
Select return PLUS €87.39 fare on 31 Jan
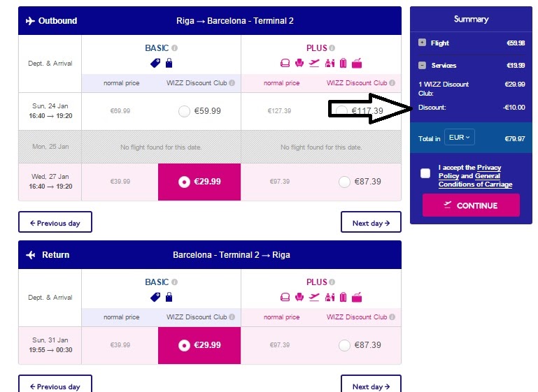click(x=344, y=345)
